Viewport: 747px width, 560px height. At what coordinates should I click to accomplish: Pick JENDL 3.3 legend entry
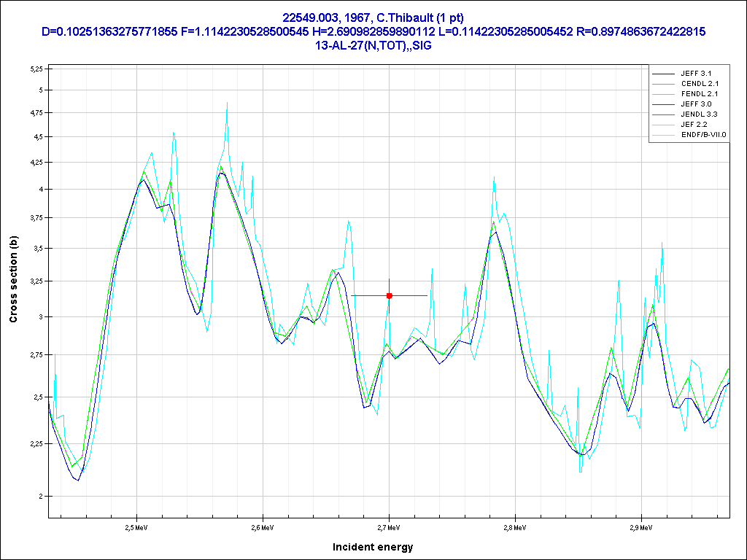(699, 114)
